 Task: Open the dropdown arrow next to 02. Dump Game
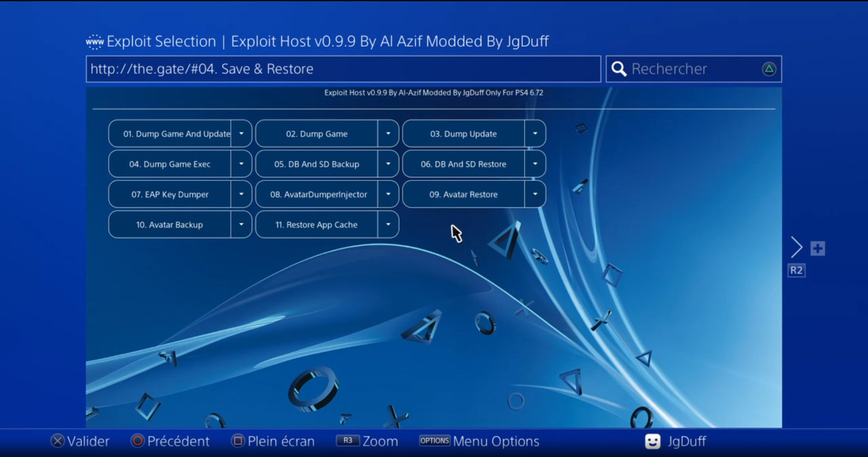tap(388, 134)
